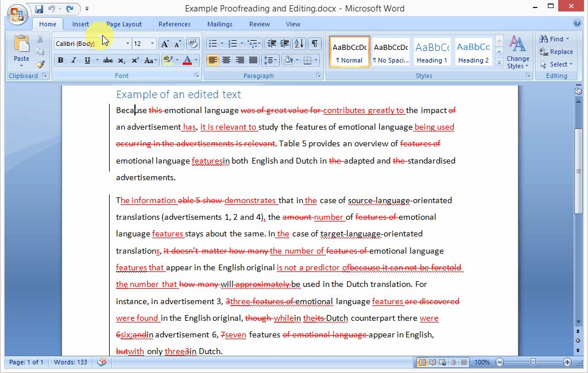
Task: Toggle Show/Hide paragraph marks
Action: tap(315, 44)
